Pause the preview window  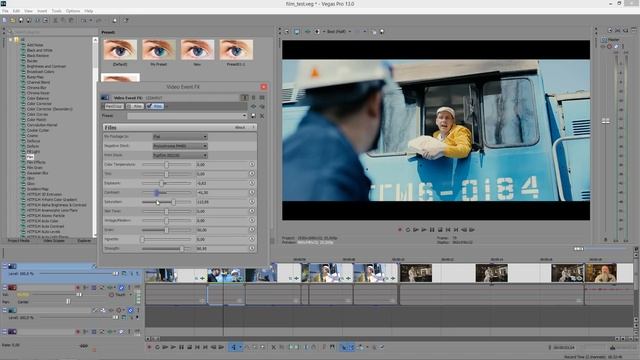(432, 230)
